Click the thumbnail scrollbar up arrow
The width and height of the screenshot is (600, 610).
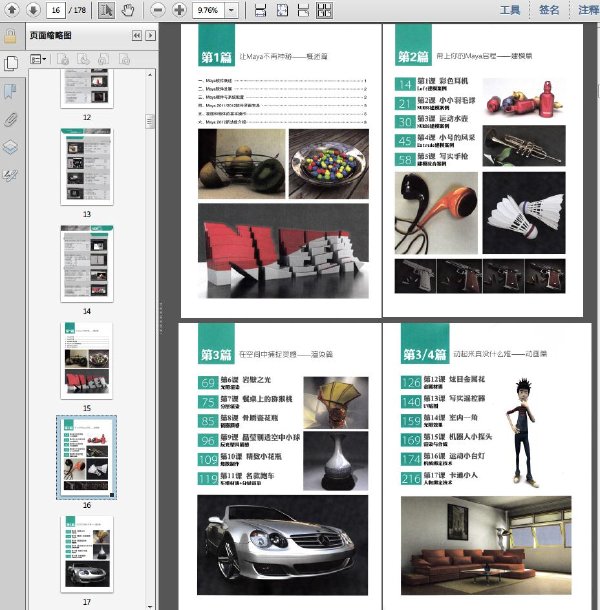point(150,74)
